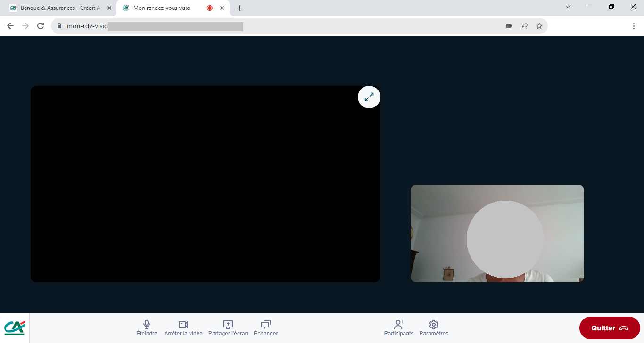Bookmark this page with star icon
644x343 pixels.
(x=539, y=26)
